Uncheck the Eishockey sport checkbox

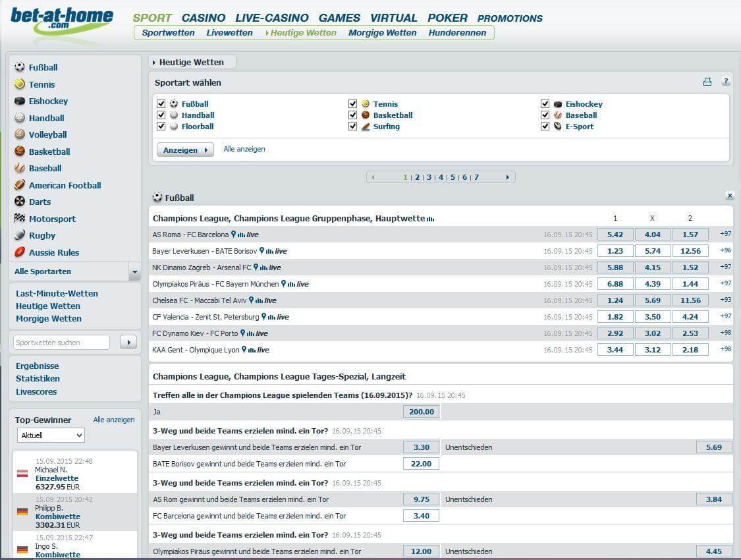point(545,103)
